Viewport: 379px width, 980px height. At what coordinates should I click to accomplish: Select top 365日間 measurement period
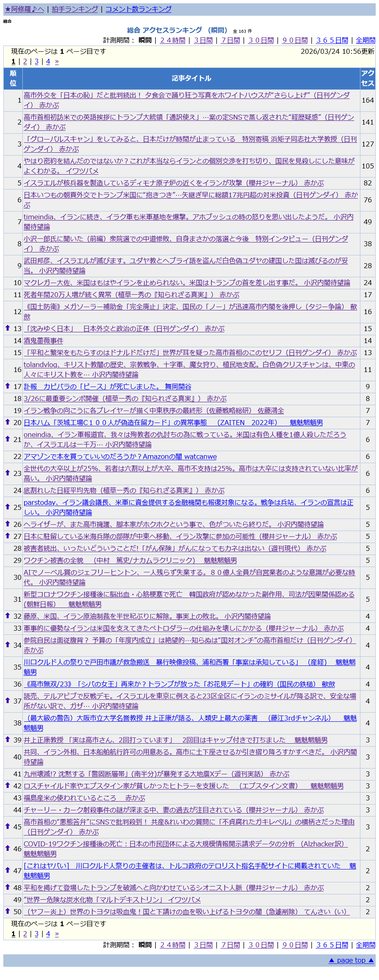click(x=332, y=40)
